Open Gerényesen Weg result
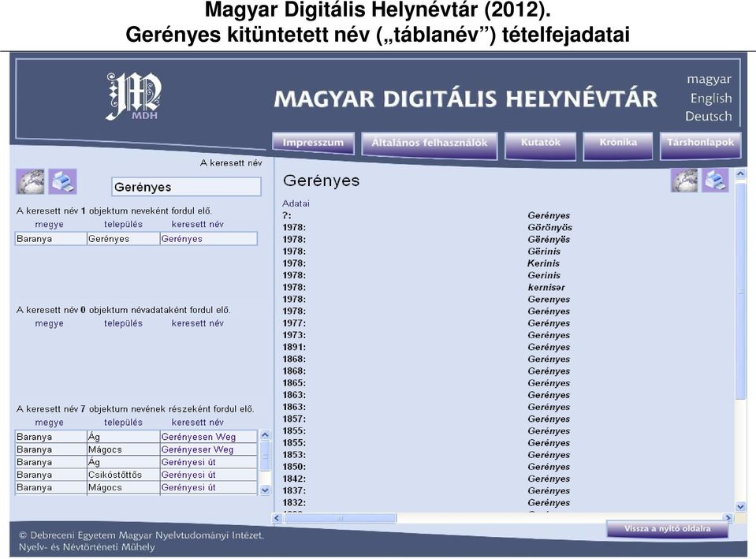Image resolution: width=756 pixels, height=559 pixels. click(198, 437)
